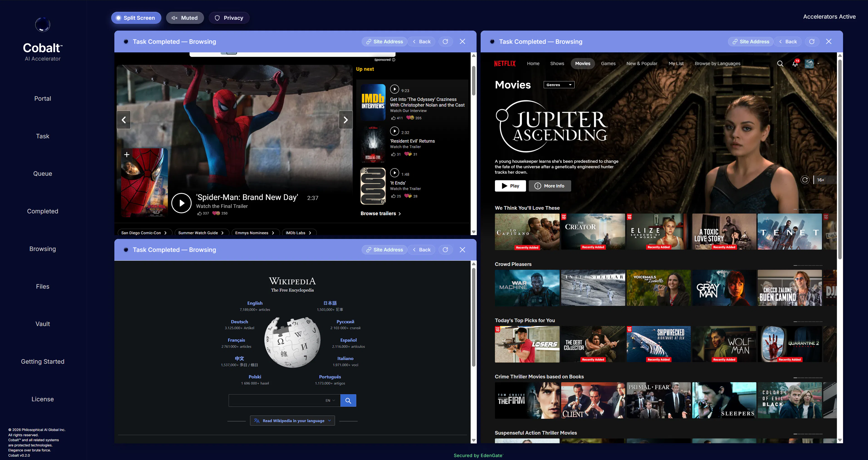868x460 pixels.
Task: Click reload icon in Wikipedia pane header
Action: [445, 250]
